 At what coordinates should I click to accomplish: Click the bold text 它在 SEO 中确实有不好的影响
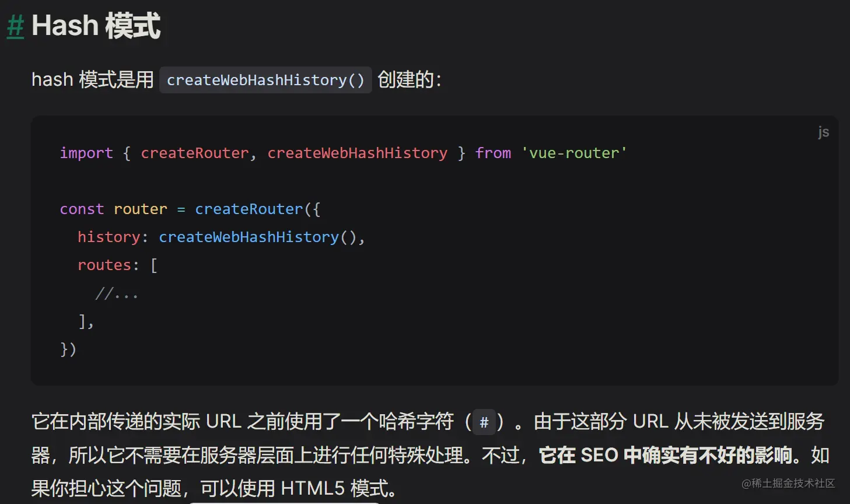pos(665,455)
